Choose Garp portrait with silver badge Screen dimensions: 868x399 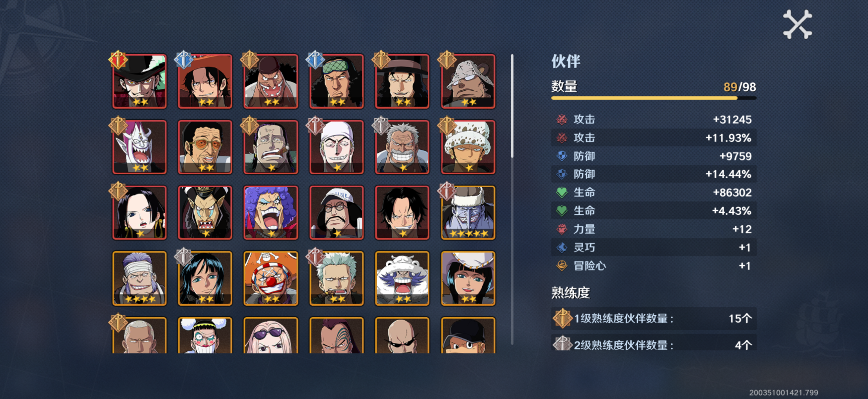tap(402, 147)
